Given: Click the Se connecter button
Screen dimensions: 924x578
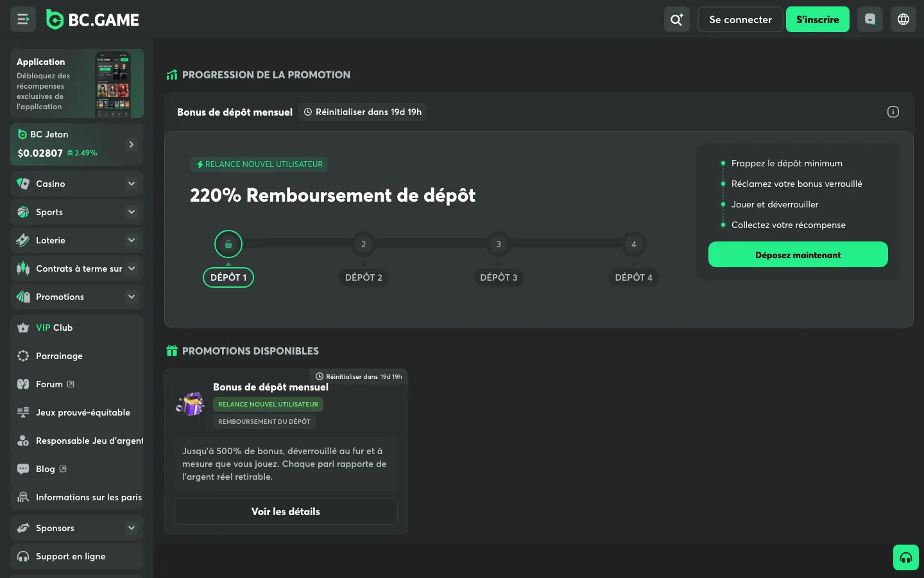Looking at the screenshot, I should click(740, 19).
